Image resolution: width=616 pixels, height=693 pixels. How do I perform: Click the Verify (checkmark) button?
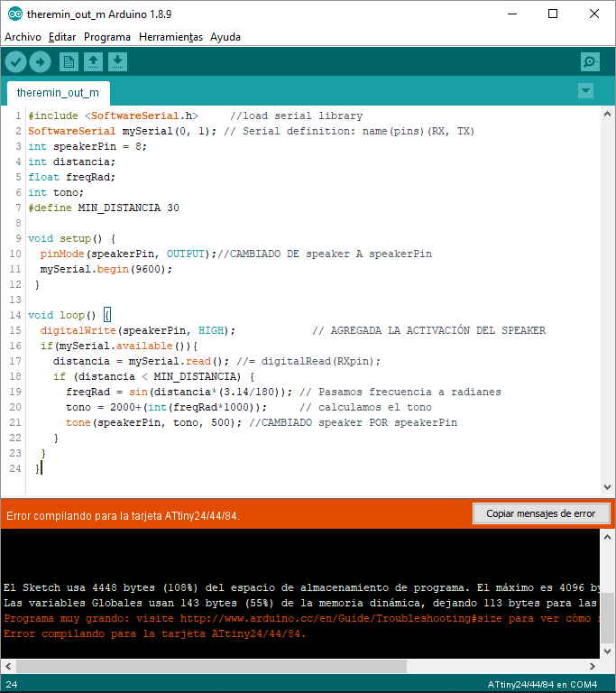(x=15, y=62)
